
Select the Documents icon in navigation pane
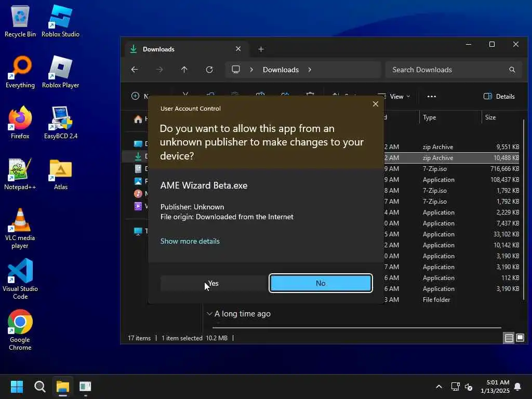click(x=138, y=169)
